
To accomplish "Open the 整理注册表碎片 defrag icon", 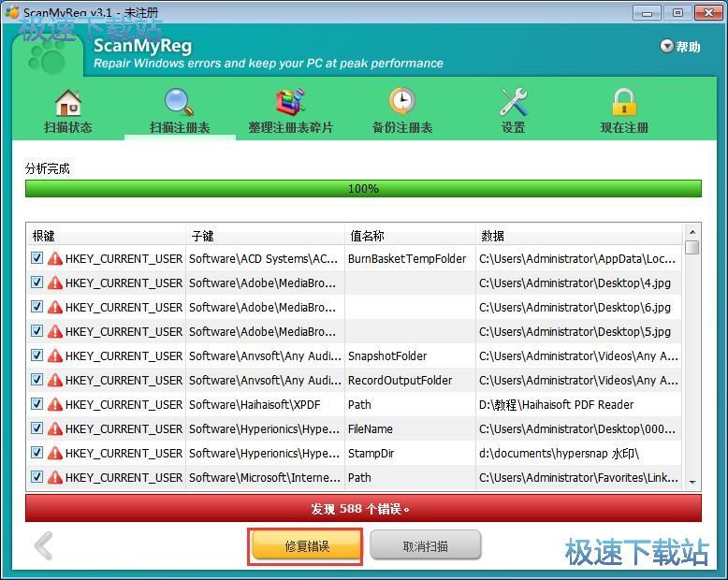I will click(x=291, y=102).
